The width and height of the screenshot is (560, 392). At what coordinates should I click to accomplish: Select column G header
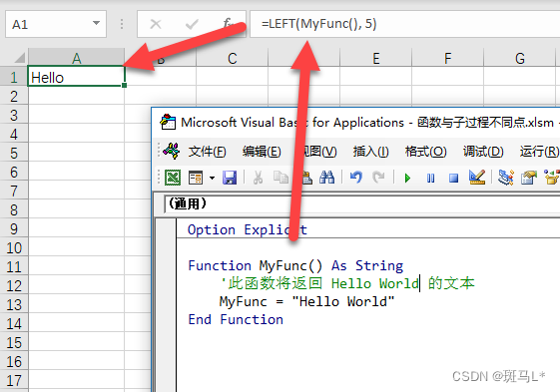[520, 58]
